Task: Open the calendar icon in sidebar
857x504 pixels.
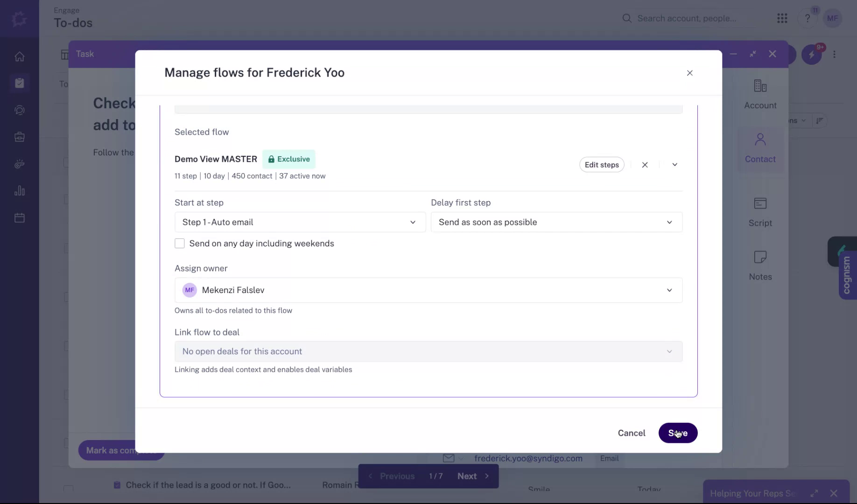Action: point(19,218)
